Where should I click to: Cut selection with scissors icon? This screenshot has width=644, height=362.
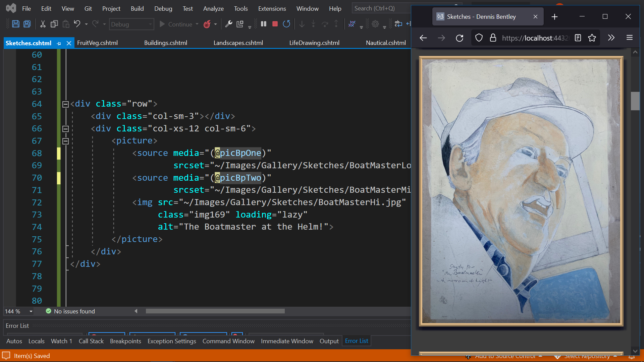point(43,24)
